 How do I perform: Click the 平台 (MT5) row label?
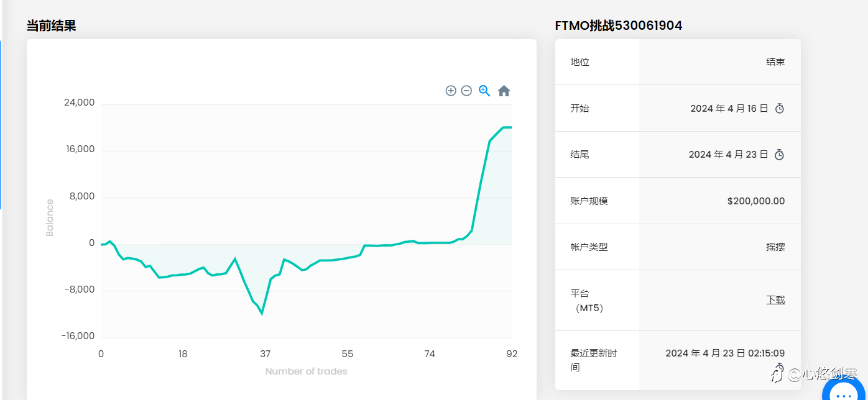click(588, 301)
